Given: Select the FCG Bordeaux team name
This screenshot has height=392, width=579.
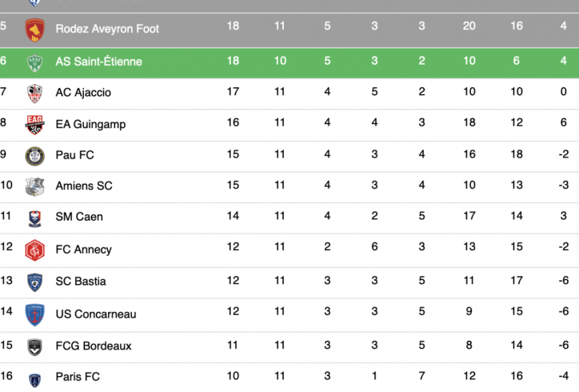Looking at the screenshot, I should [x=93, y=346].
